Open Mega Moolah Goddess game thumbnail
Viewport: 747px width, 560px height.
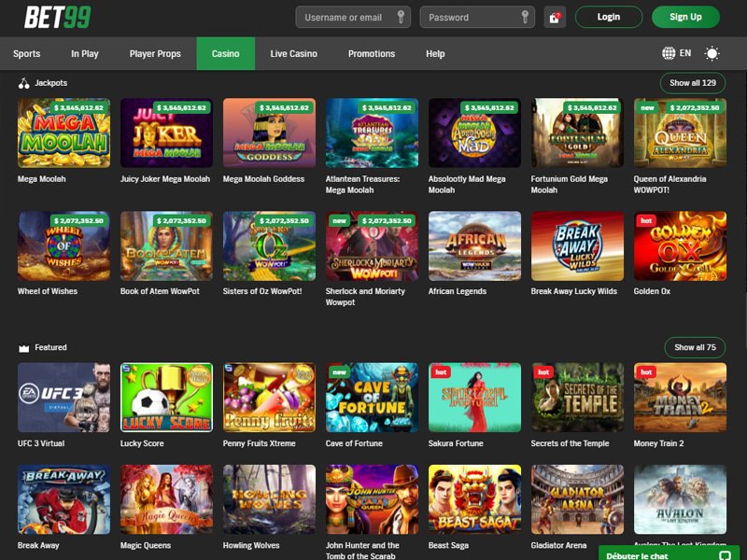tap(269, 133)
